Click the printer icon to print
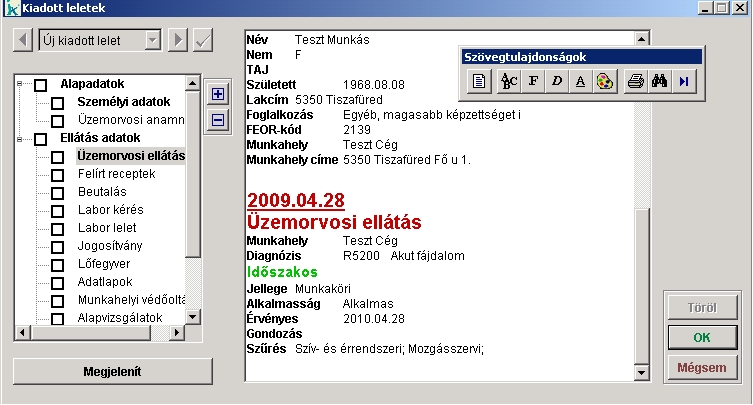The height and width of the screenshot is (405, 753). click(x=635, y=83)
